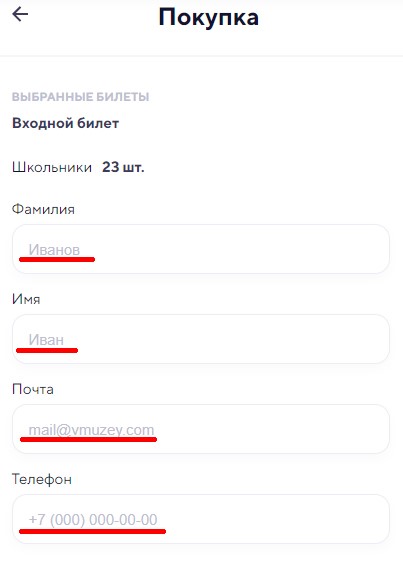
Task: Click the red underline under the email placeholder
Action: point(88,439)
